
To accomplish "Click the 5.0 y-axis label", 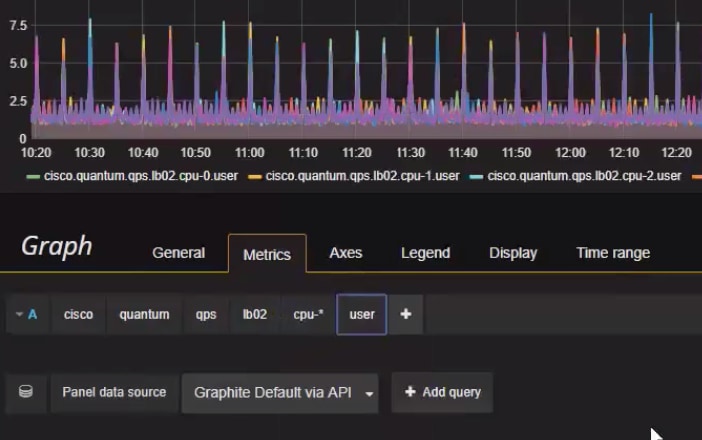I will click(18, 64).
